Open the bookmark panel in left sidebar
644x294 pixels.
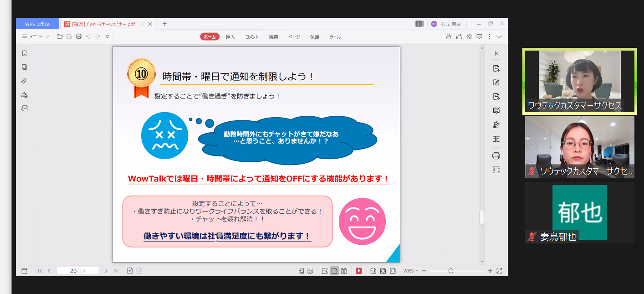25,53
